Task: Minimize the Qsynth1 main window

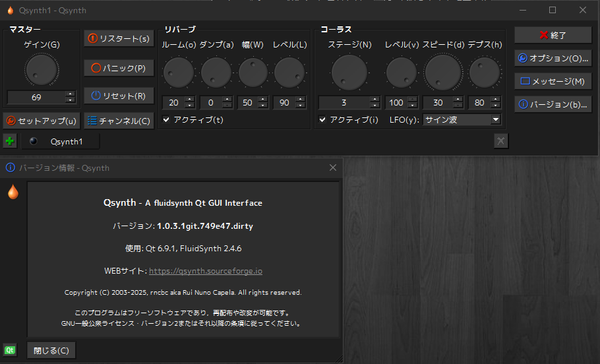Action: pyautogui.click(x=523, y=10)
